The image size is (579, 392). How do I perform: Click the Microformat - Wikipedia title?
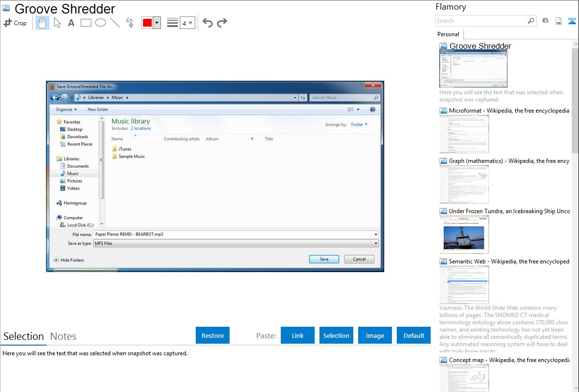click(509, 111)
